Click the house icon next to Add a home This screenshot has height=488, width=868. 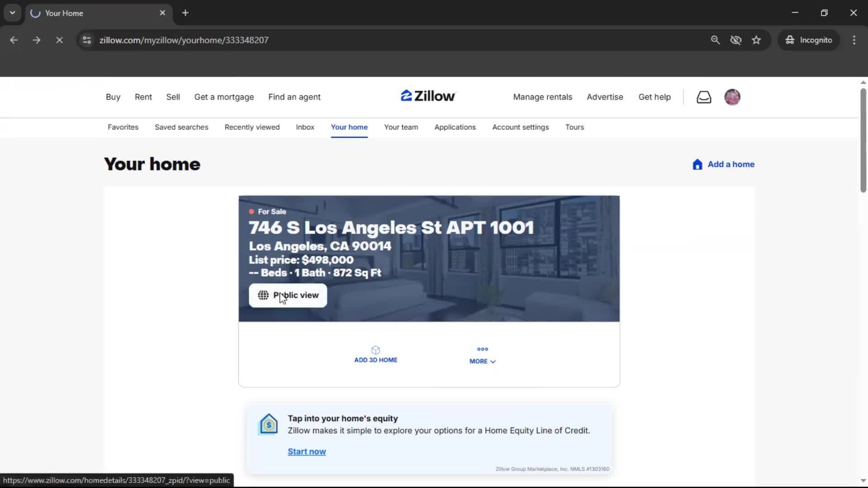coord(697,164)
